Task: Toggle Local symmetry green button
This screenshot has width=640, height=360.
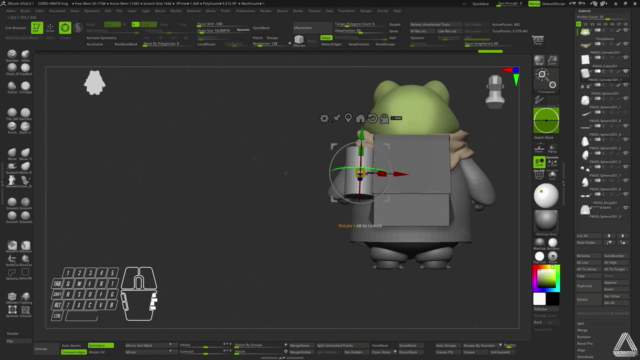Action: (x=539, y=162)
